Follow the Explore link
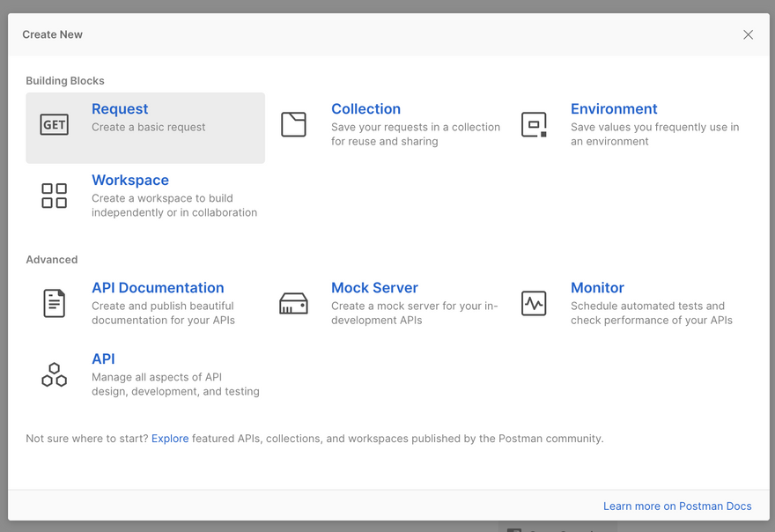The image size is (775, 532). (x=170, y=439)
